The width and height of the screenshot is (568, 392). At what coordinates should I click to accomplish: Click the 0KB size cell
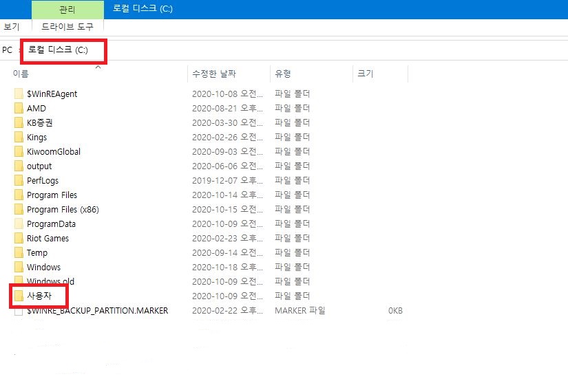(395, 311)
